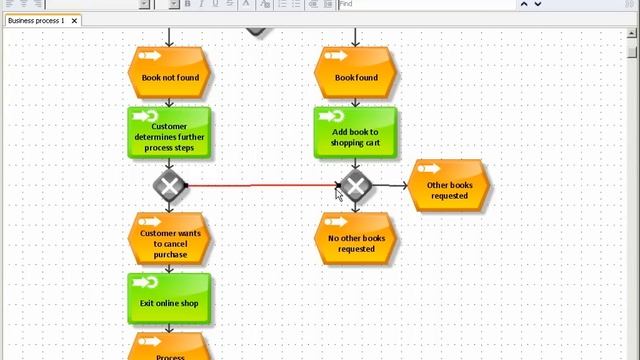Toggle underline formatting in the toolbar

pyautogui.click(x=216, y=4)
